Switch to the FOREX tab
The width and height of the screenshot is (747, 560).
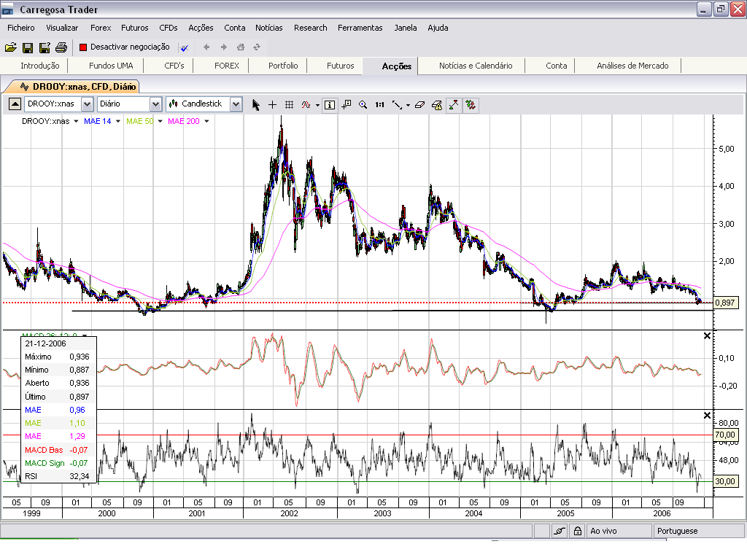click(227, 66)
